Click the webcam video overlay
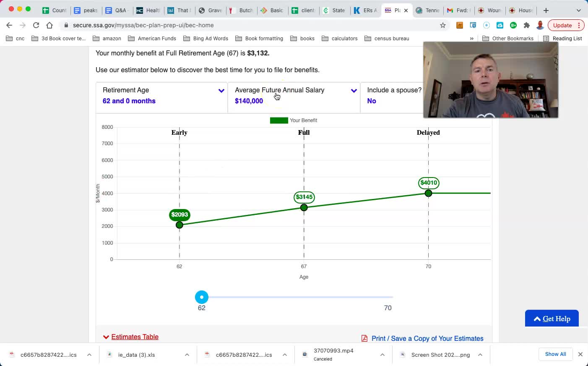Image resolution: width=588 pixels, height=366 pixels. click(x=491, y=80)
